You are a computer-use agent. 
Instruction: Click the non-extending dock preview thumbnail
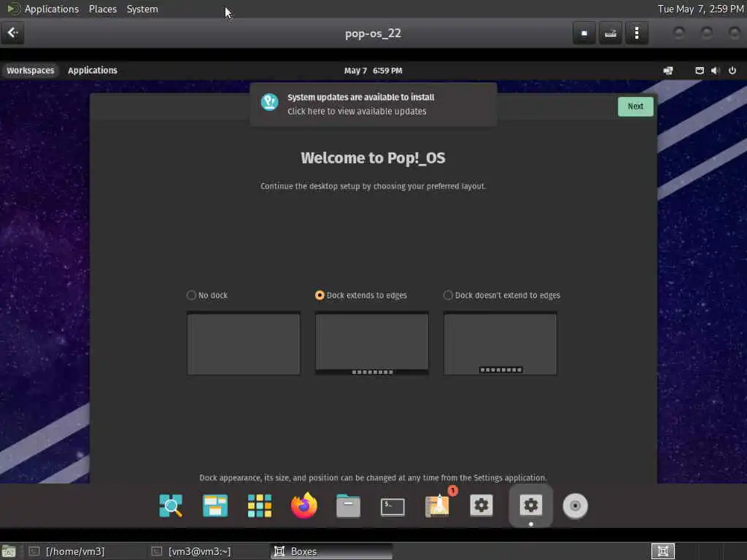coord(500,343)
